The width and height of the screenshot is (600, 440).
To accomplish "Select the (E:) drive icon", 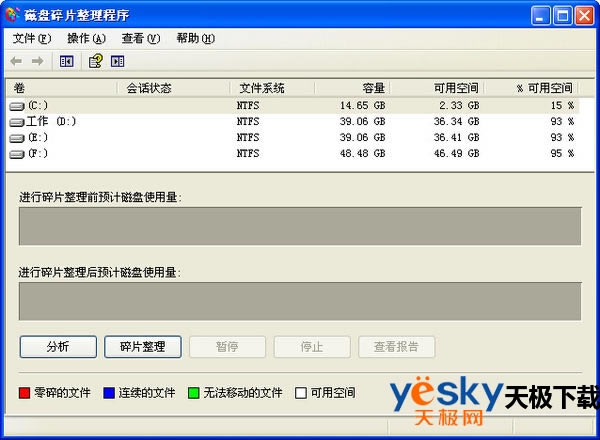I will 17,138.
